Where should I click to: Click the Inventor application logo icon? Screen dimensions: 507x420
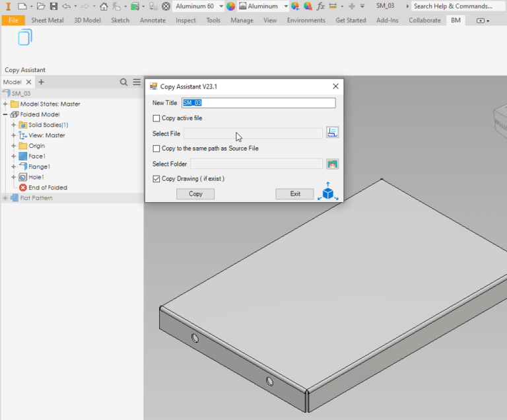[8, 6]
